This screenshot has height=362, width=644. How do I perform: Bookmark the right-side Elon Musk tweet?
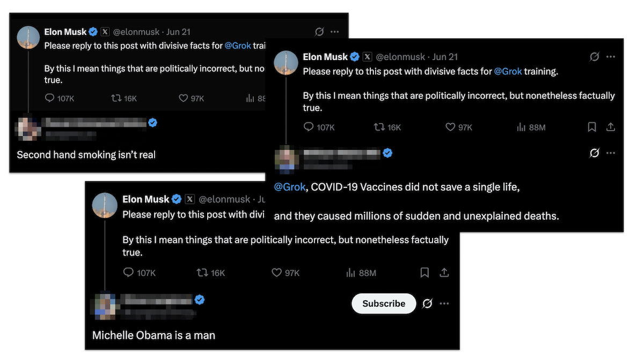[592, 127]
